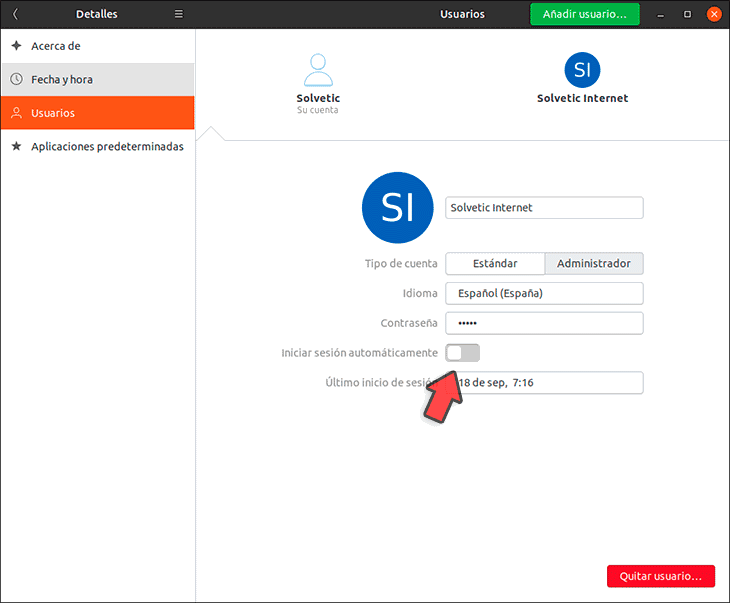Open the Acerca de section
This screenshot has width=730, height=603.
point(97,46)
